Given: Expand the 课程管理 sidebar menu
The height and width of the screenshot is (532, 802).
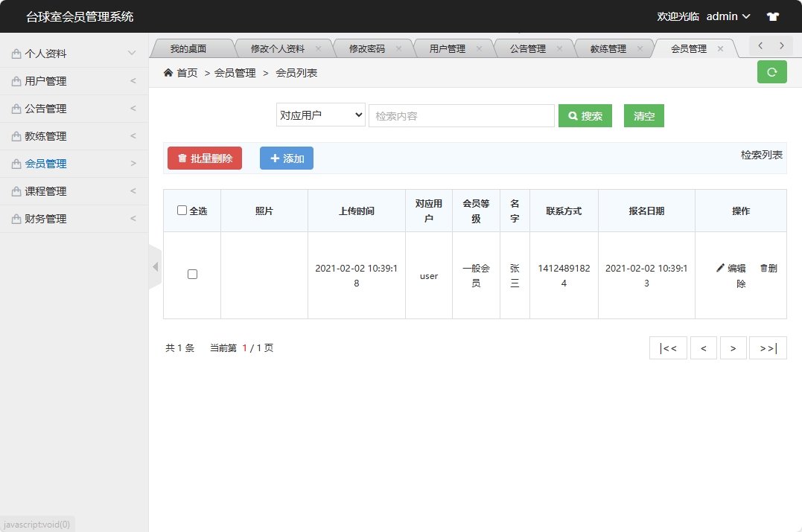Looking at the screenshot, I should (45, 190).
